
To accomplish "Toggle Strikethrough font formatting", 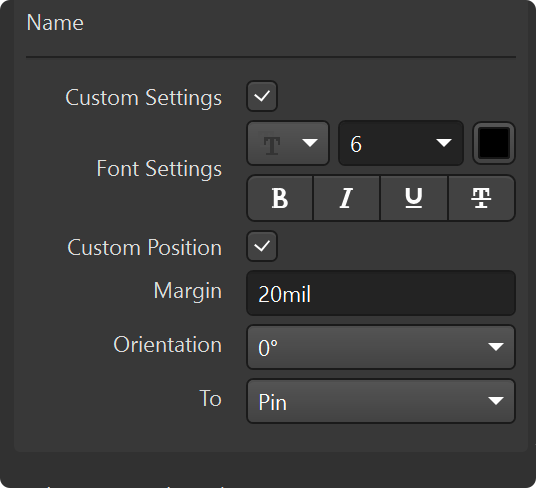I will (x=481, y=198).
